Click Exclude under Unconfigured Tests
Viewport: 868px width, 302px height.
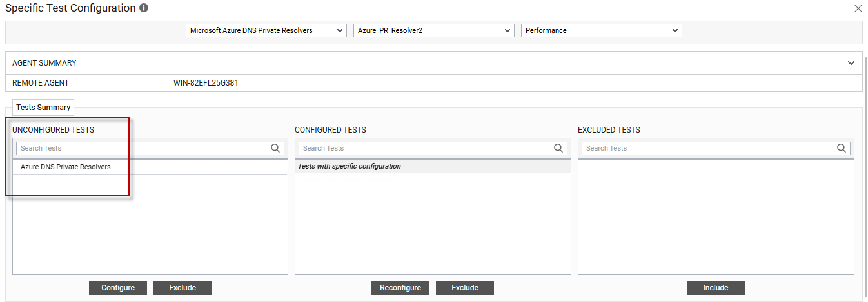(182, 288)
